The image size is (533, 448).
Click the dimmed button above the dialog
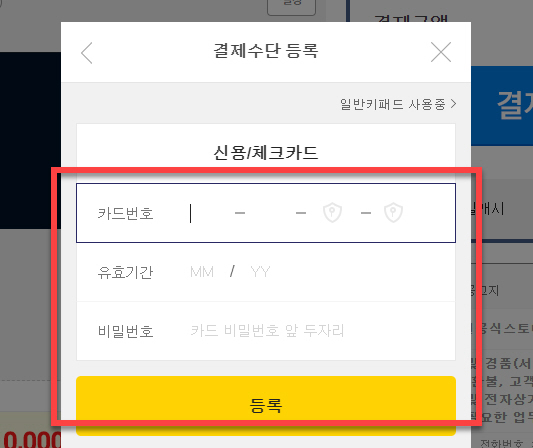click(291, 7)
